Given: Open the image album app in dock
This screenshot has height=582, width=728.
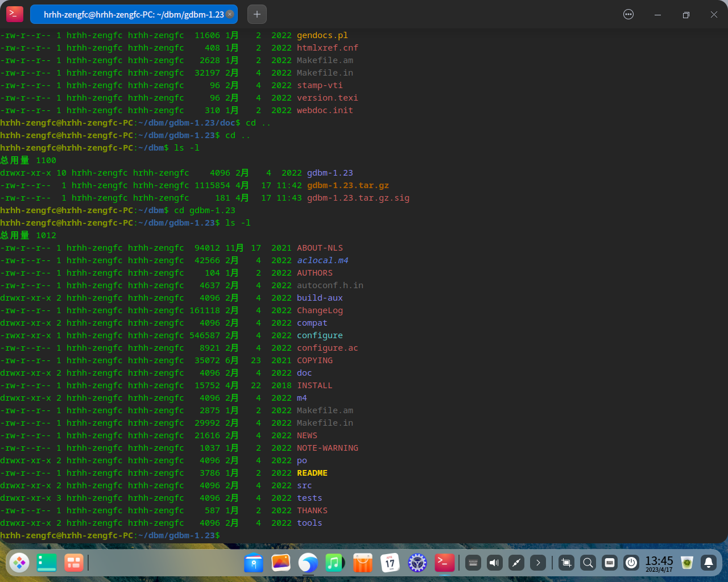Looking at the screenshot, I should (281, 563).
